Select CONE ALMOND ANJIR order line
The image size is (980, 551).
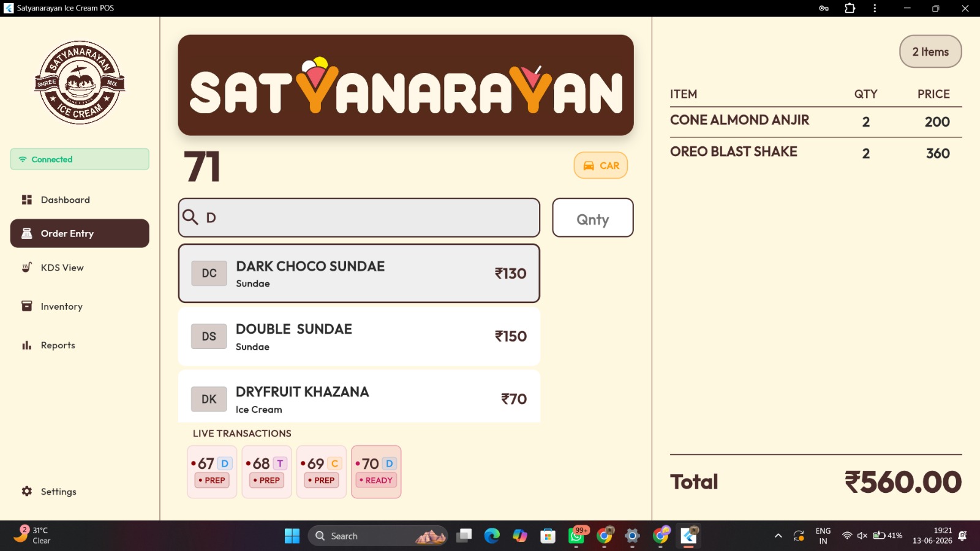point(816,121)
